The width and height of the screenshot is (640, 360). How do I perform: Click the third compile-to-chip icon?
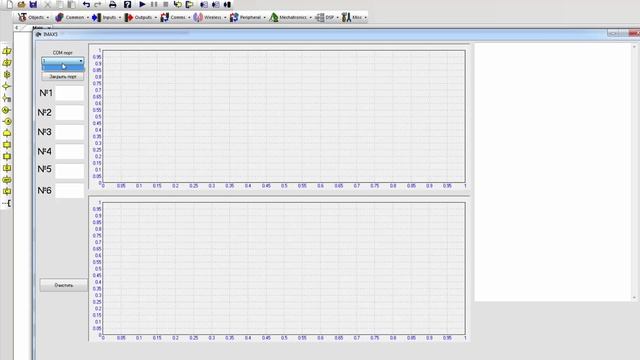227,4
